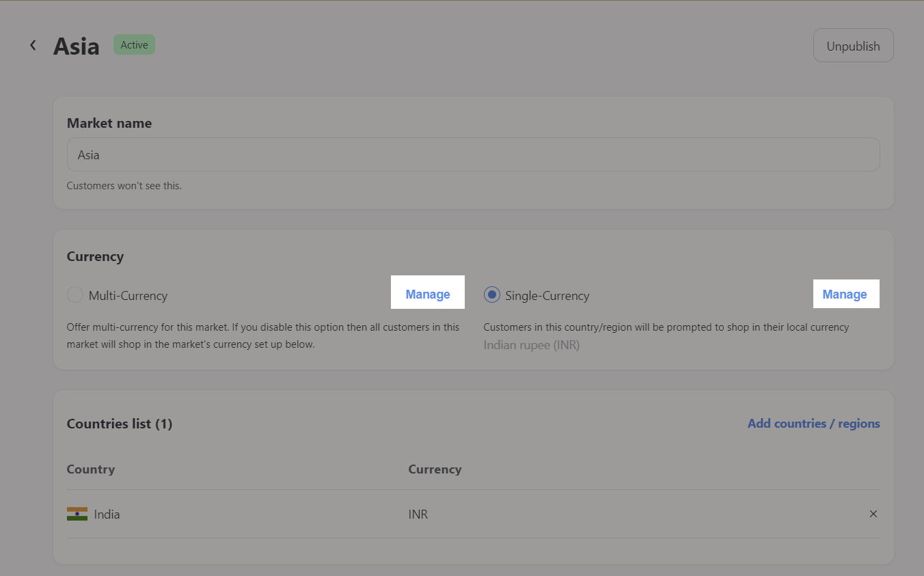Click the Countries list (1) heading
Screen dimensions: 924x576
120,424
